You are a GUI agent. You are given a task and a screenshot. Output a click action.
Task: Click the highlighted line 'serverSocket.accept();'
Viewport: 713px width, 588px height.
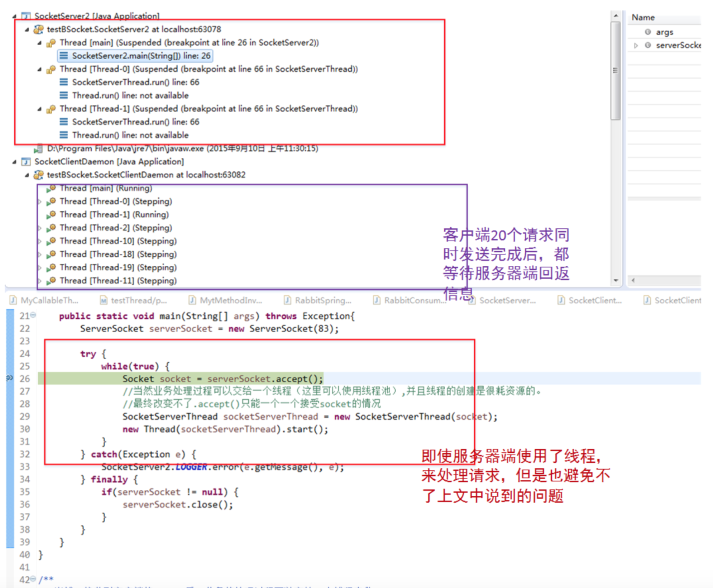click(223, 379)
